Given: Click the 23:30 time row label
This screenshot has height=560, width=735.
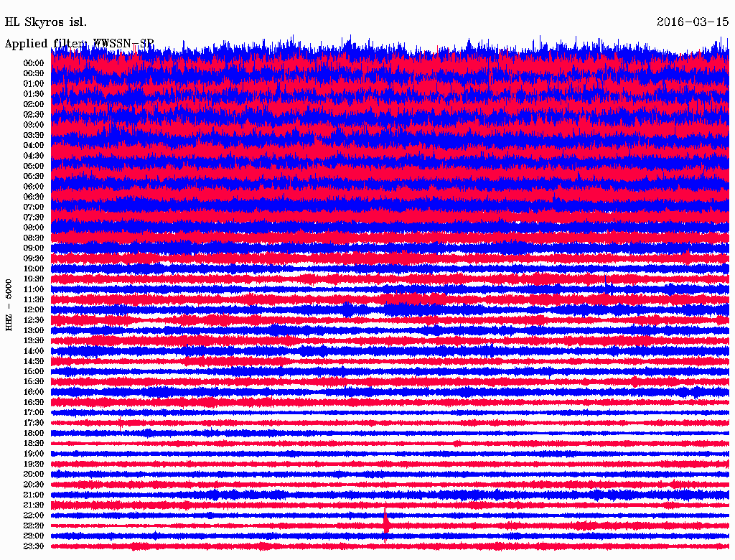Looking at the screenshot, I should (x=34, y=546).
